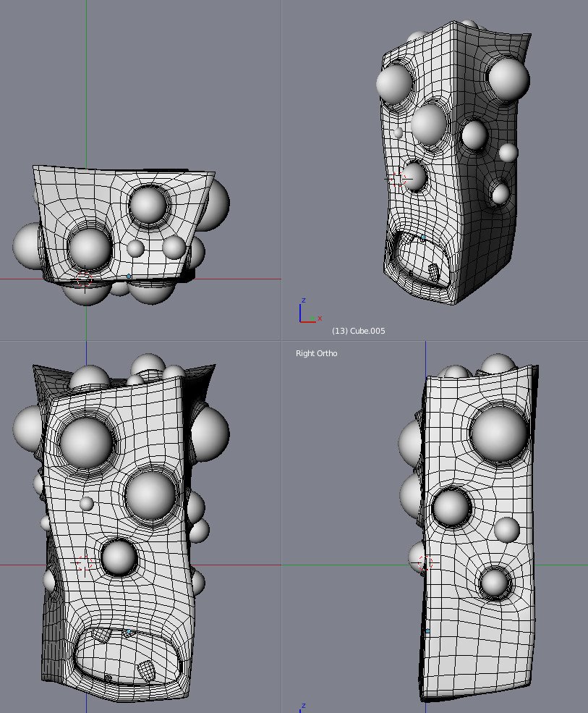The image size is (588, 713).
Task: Click the 3D cursor in the perspective viewport
Action: 396,178
